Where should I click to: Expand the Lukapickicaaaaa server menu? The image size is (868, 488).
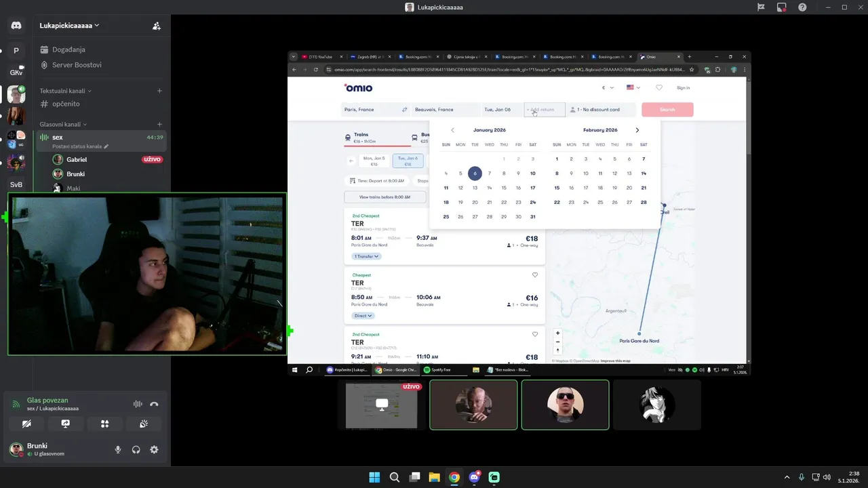[69, 26]
